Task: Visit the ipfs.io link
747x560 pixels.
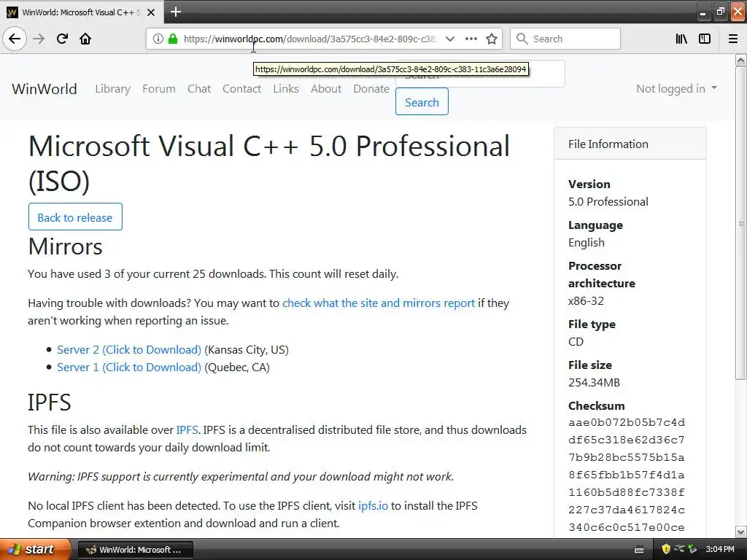Action: click(373, 506)
